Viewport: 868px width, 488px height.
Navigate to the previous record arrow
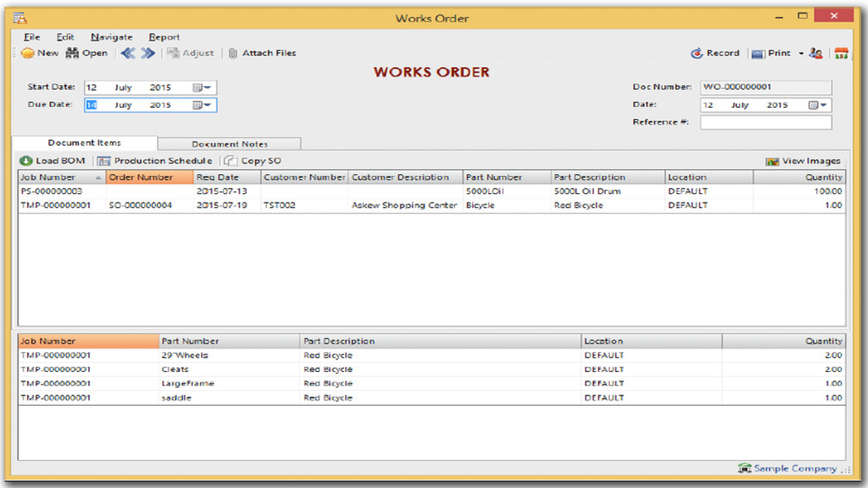(128, 53)
